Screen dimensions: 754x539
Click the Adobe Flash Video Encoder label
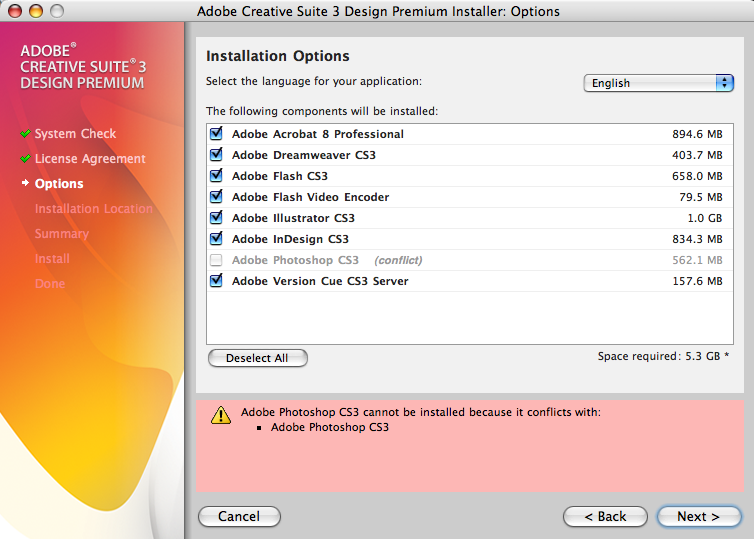(x=310, y=197)
